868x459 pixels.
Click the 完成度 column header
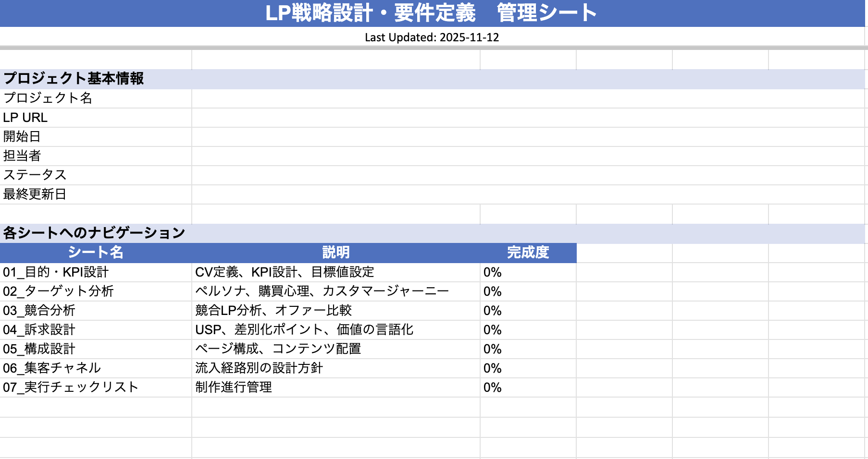pos(528,253)
